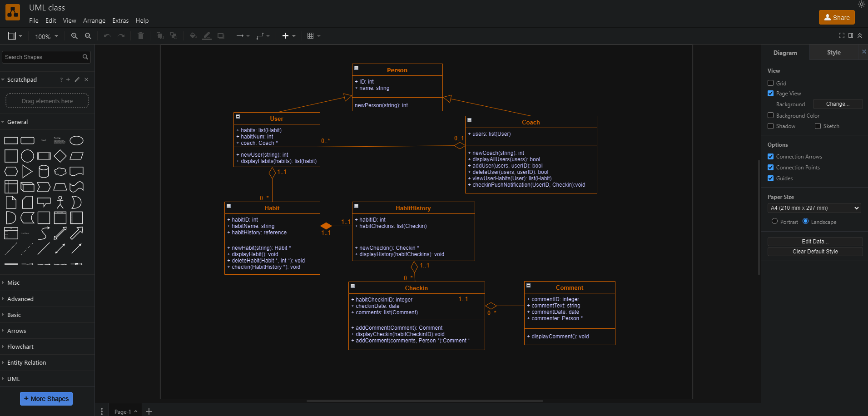The height and width of the screenshot is (416, 868).
Task: Pick the cylinder shape from General shapes
Action: 44,172
